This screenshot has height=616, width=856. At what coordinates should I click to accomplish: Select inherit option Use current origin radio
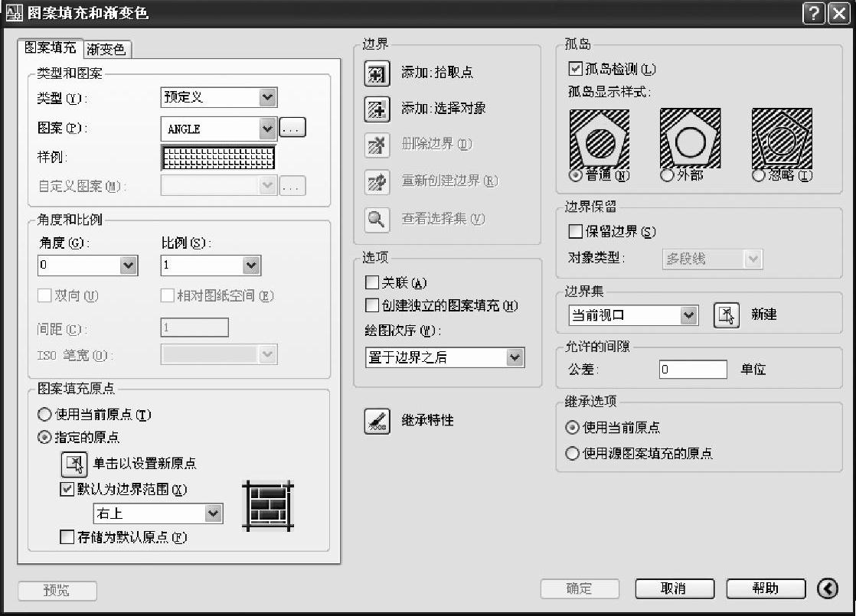click(572, 427)
